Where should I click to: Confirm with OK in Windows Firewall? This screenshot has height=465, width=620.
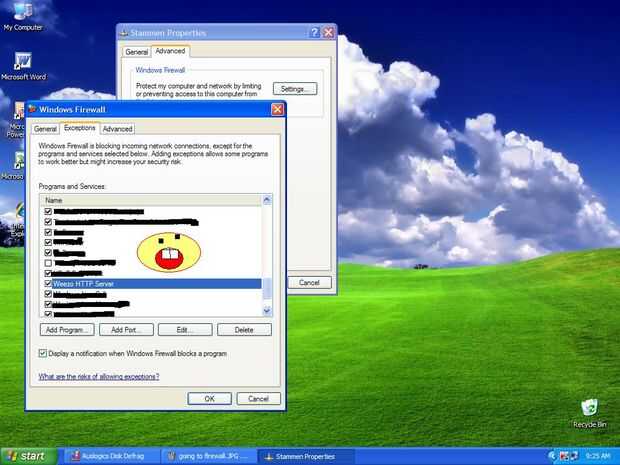[210, 399]
